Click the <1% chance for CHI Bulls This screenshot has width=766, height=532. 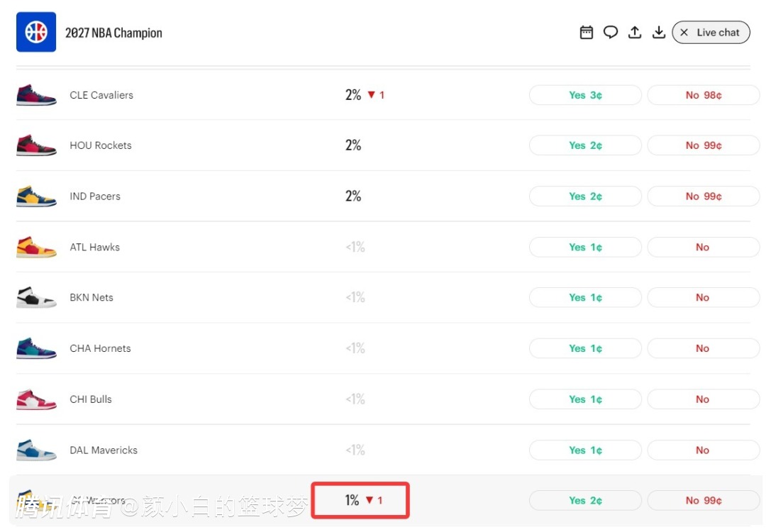[355, 399]
